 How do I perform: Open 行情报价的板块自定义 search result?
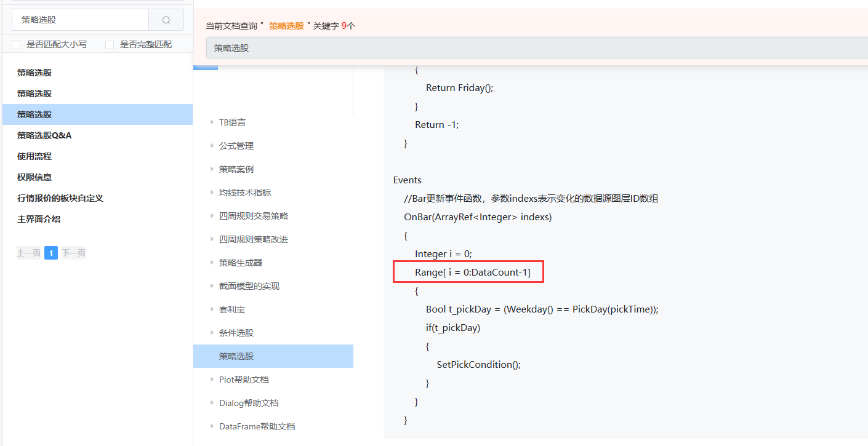pyautogui.click(x=60, y=198)
